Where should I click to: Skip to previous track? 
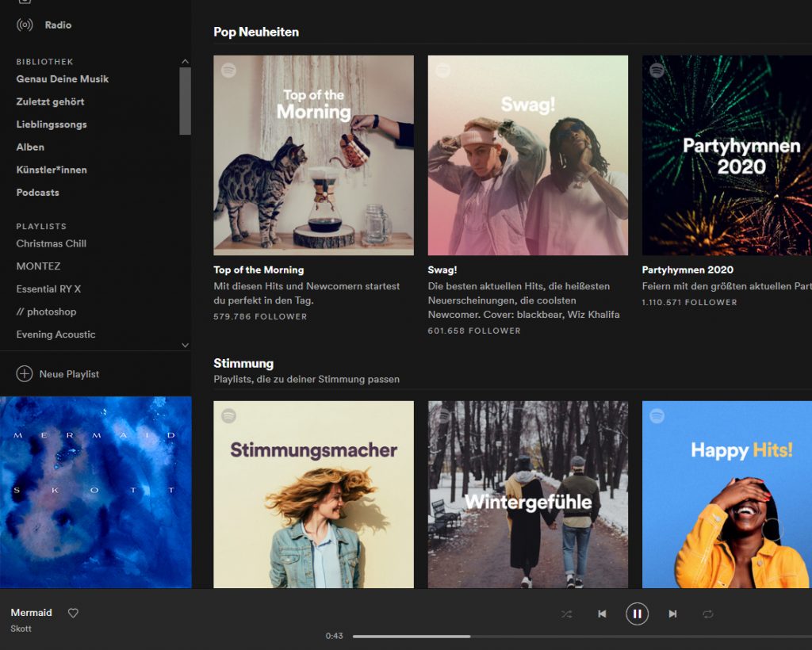pyautogui.click(x=602, y=614)
